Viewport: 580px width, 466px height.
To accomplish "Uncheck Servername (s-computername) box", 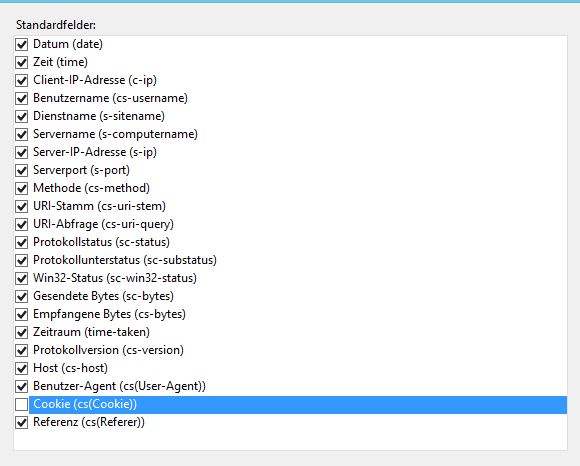I will click(21, 134).
